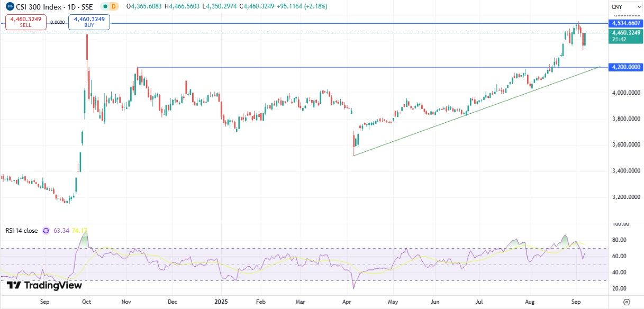This screenshot has width=644, height=309.
Task: Toggle the green market status indicator dot
Action: coord(105,6)
